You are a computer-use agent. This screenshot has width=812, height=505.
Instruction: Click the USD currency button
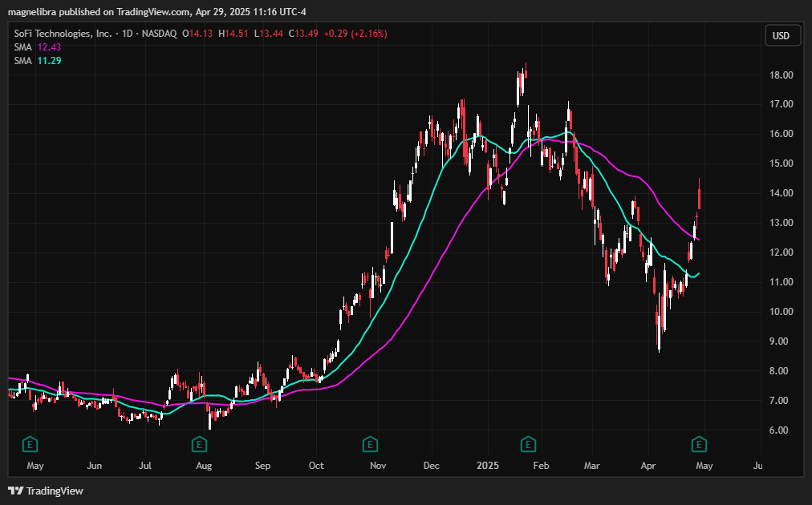781,36
